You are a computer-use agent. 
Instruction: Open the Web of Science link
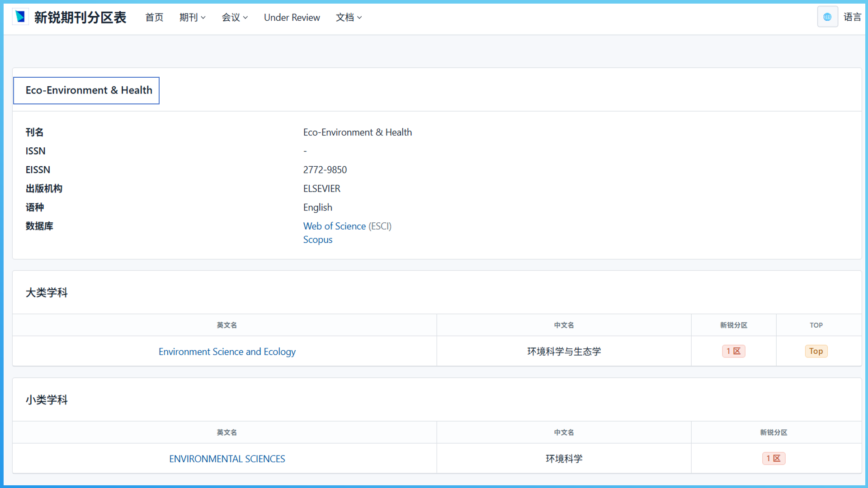coord(334,226)
